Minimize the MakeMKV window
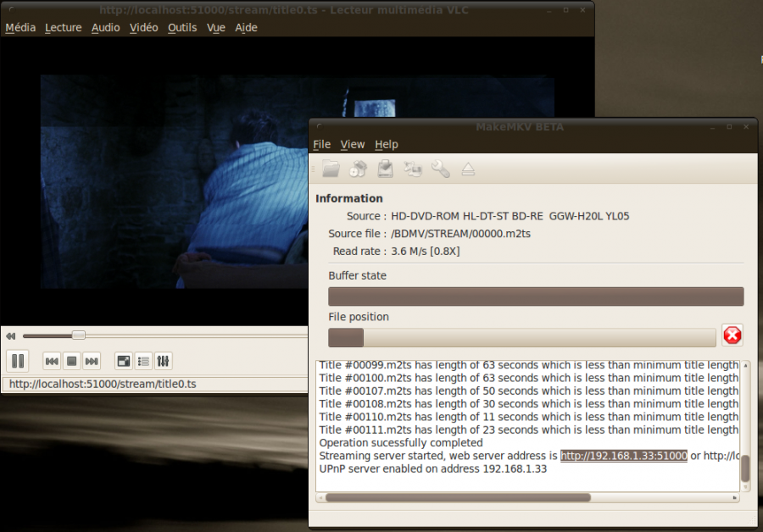This screenshot has width=763, height=532. pos(712,127)
